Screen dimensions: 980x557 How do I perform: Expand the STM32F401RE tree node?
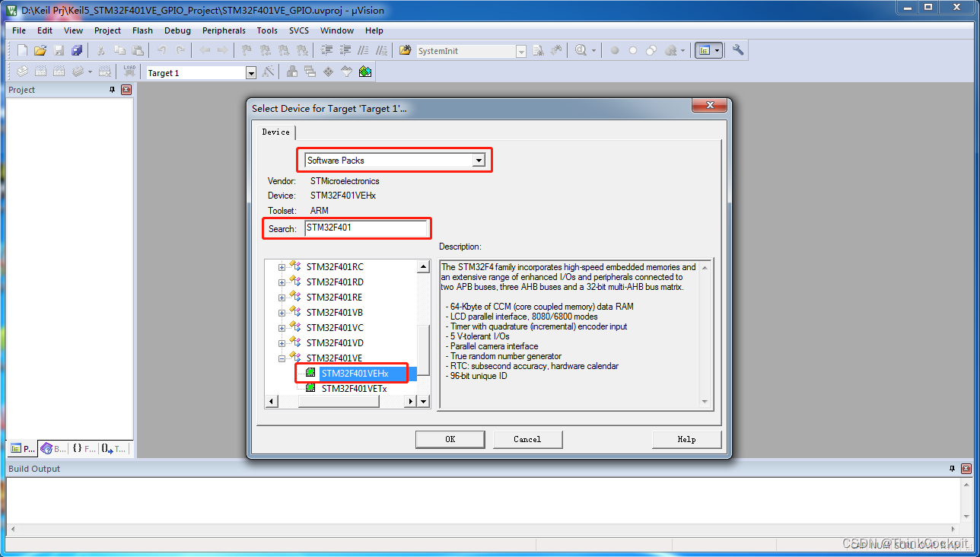(x=282, y=298)
